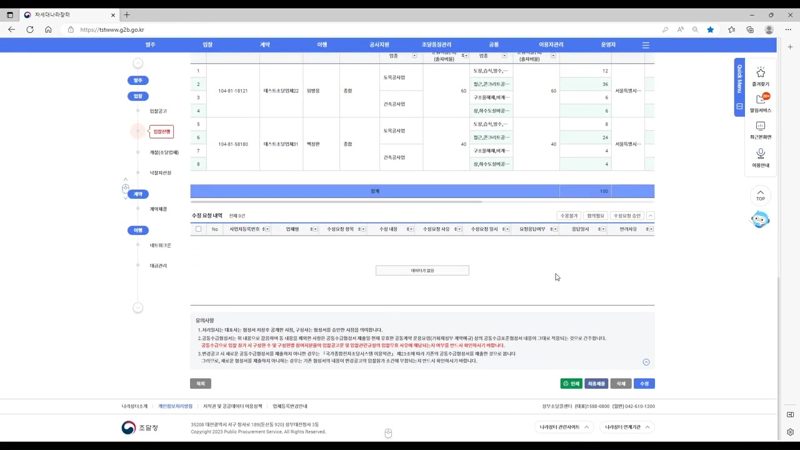Open a new browser tab
The width and height of the screenshot is (800, 450).
pyautogui.click(x=127, y=15)
